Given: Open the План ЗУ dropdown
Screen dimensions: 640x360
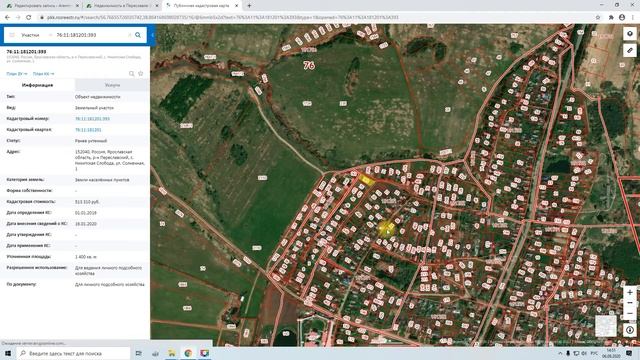Looking at the screenshot, I should point(17,74).
